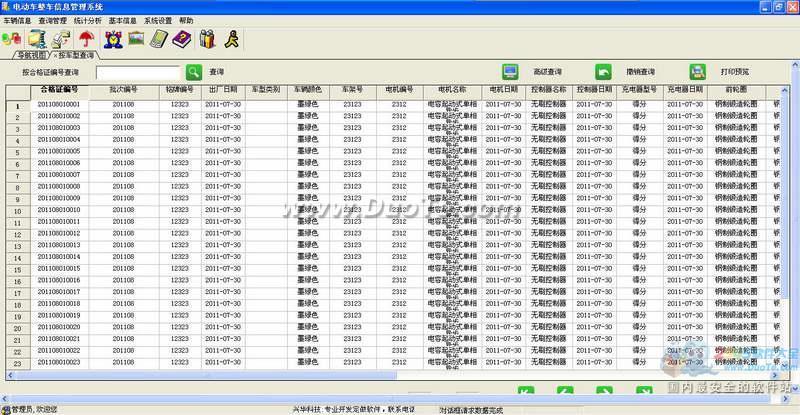800x415 pixels.
Task: Click the 控制器名称 column header
Action: 548,90
